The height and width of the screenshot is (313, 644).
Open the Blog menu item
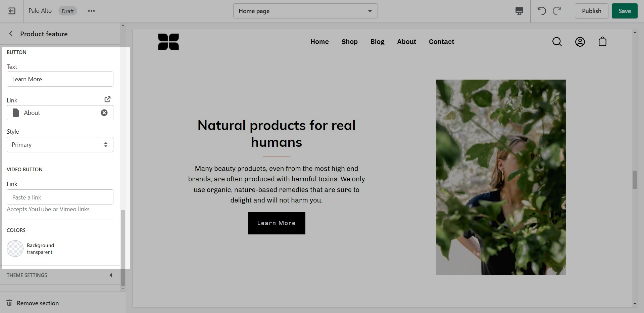coord(377,42)
